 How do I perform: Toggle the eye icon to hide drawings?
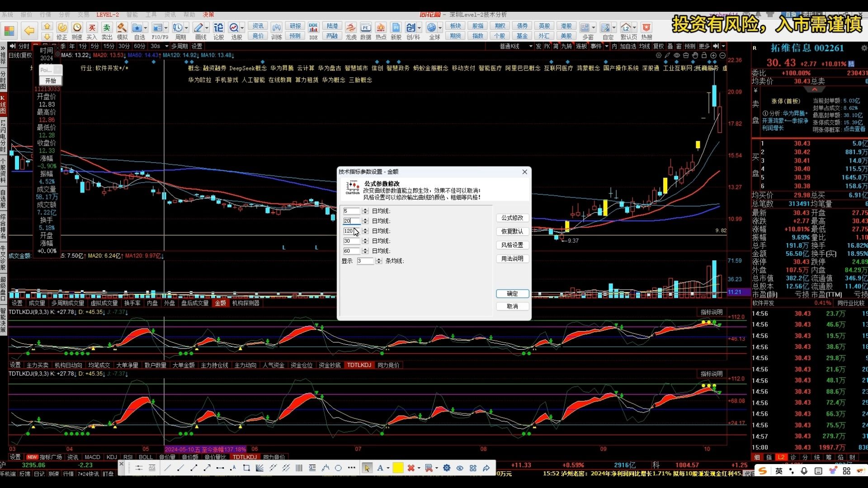coord(460,468)
